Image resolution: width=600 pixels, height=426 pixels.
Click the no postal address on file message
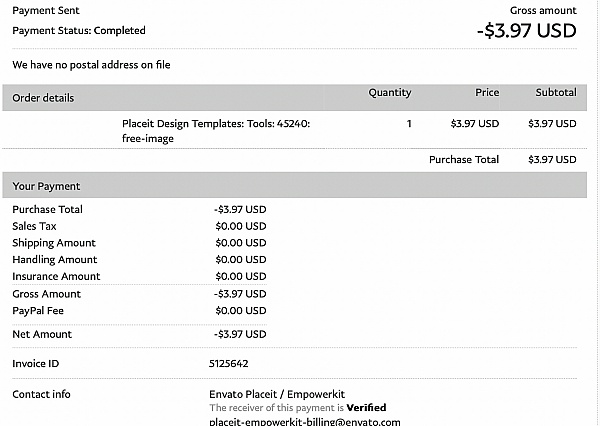[91, 65]
